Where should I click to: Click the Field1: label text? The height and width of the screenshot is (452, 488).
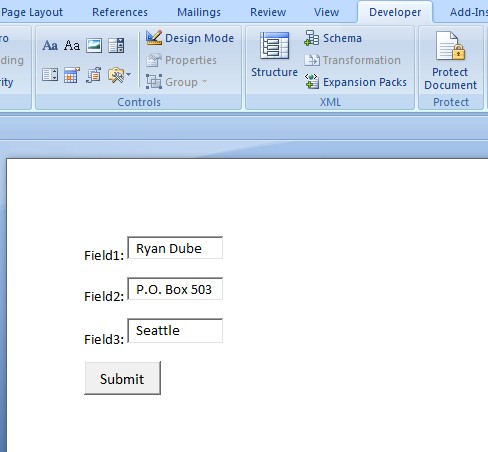(x=104, y=255)
